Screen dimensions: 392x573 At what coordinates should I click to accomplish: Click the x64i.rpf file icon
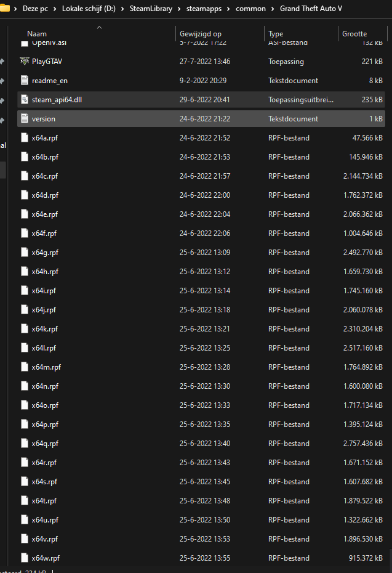pyautogui.click(x=25, y=291)
